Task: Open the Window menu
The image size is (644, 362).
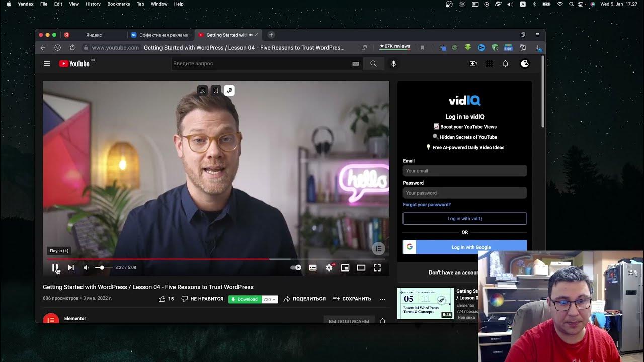Action: pyautogui.click(x=159, y=4)
